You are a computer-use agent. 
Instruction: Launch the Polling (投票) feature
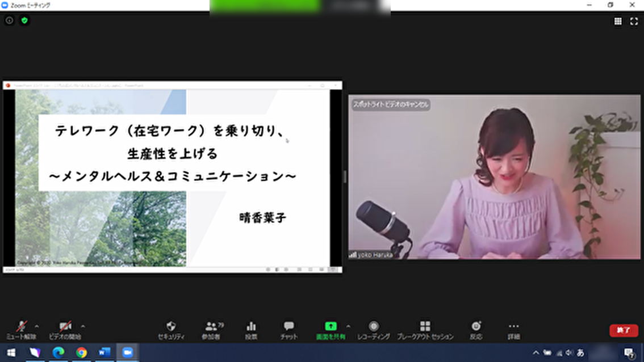tap(250, 330)
